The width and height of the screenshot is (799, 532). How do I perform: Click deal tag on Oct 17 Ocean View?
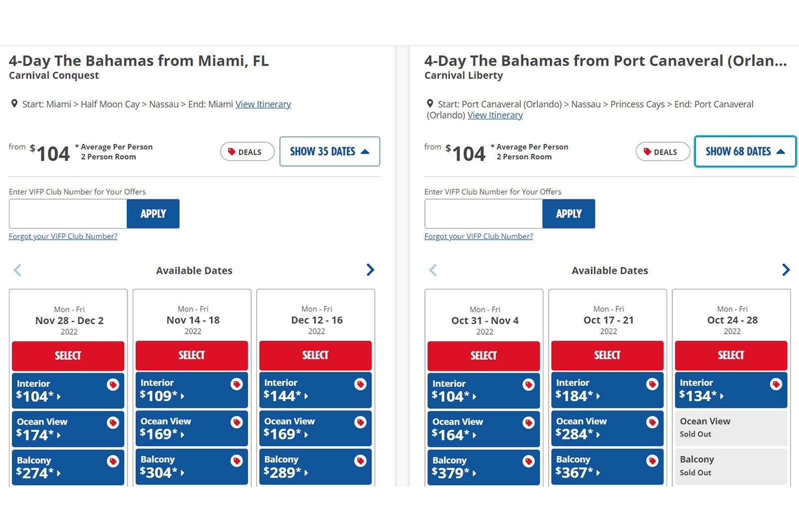(x=652, y=423)
